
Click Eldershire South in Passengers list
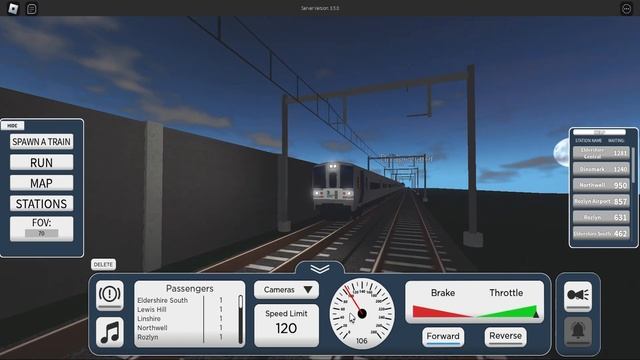pyautogui.click(x=162, y=300)
